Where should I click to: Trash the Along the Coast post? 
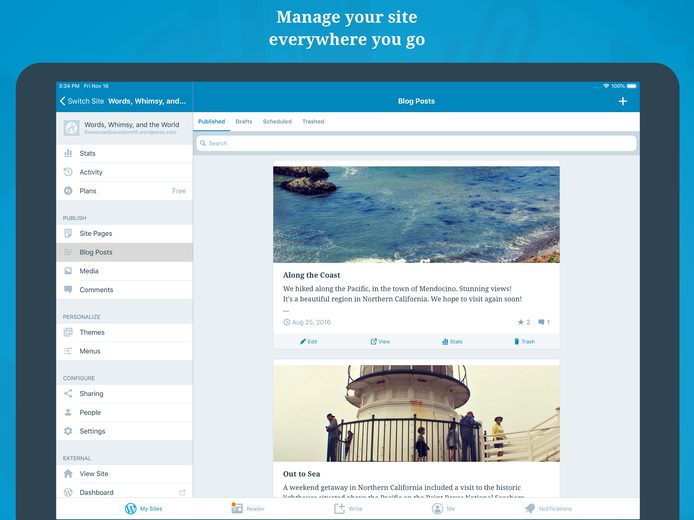524,342
